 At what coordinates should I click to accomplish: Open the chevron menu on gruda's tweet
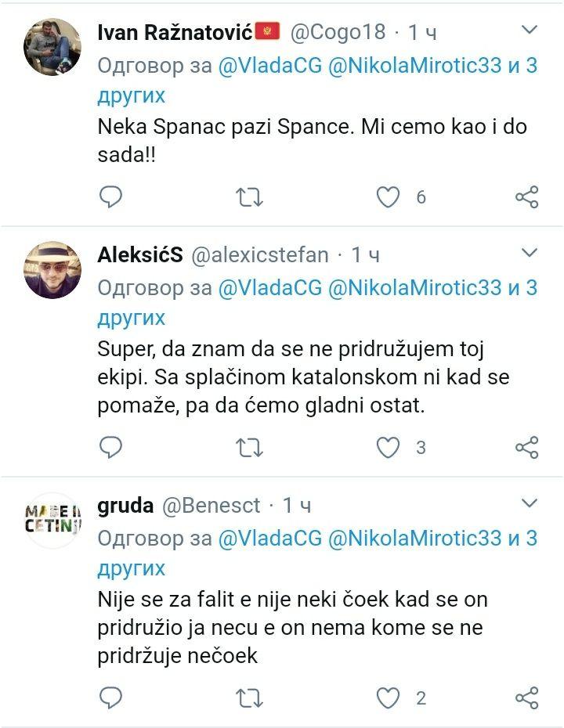(530, 503)
